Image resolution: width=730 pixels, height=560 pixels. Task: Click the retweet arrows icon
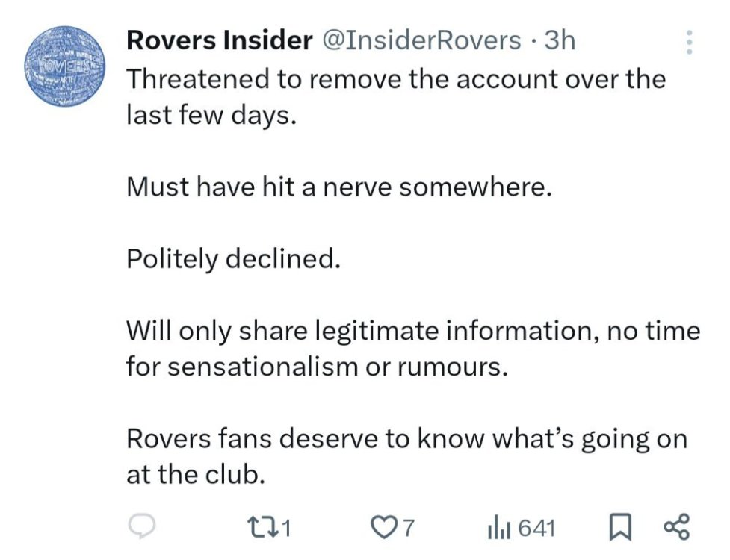pyautogui.click(x=266, y=529)
